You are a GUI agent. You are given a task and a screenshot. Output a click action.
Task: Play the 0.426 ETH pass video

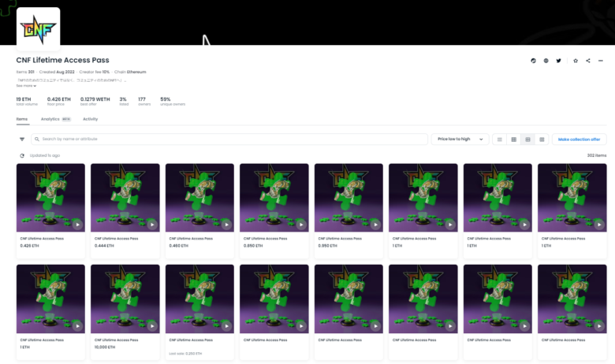(77, 225)
